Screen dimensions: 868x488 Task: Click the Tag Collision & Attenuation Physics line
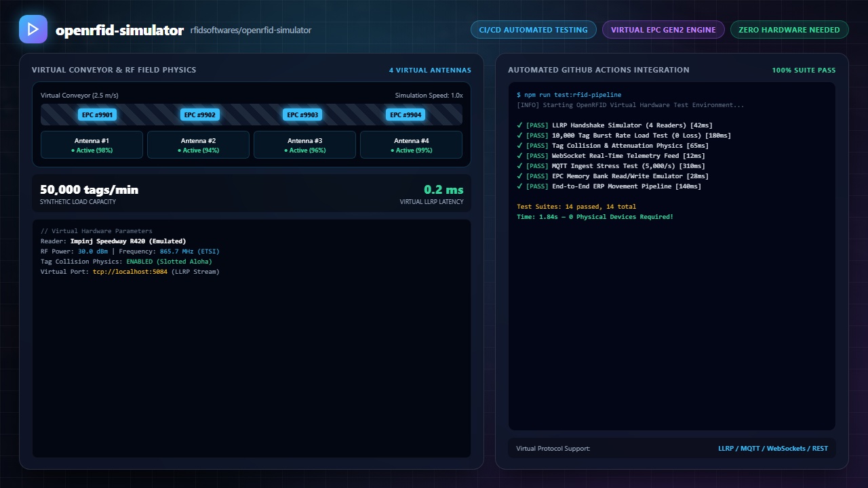(612, 146)
